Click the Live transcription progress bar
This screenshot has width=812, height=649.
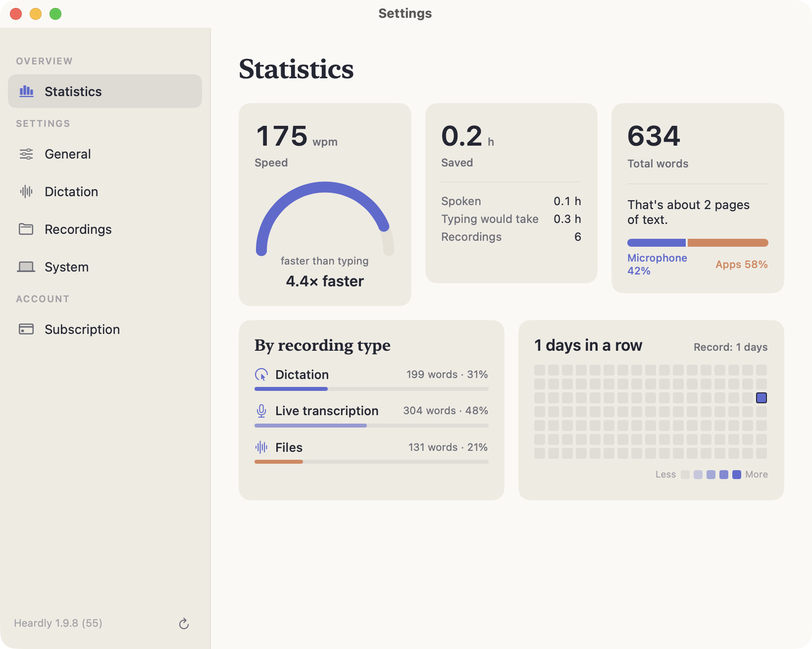(x=371, y=426)
